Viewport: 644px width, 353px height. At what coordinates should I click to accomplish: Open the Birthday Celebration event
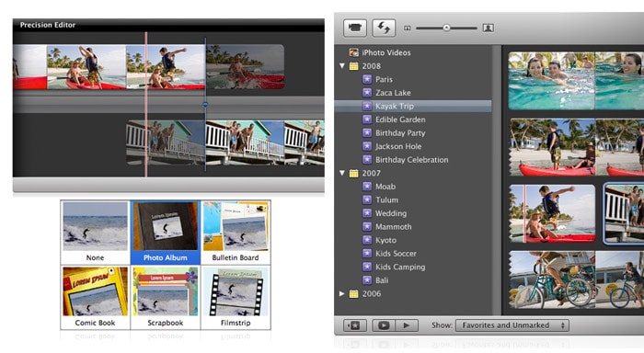(x=412, y=160)
